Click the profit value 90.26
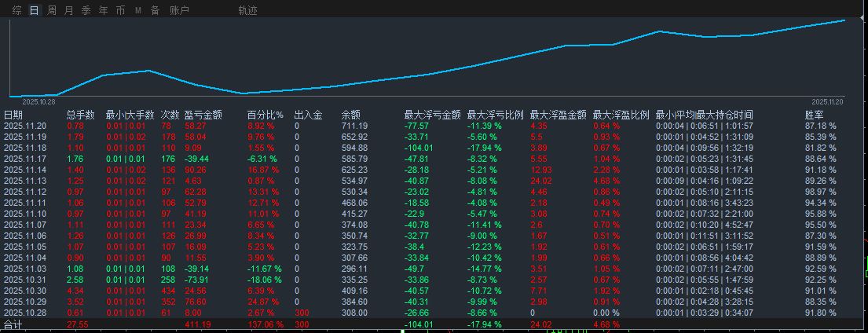 click(195, 169)
